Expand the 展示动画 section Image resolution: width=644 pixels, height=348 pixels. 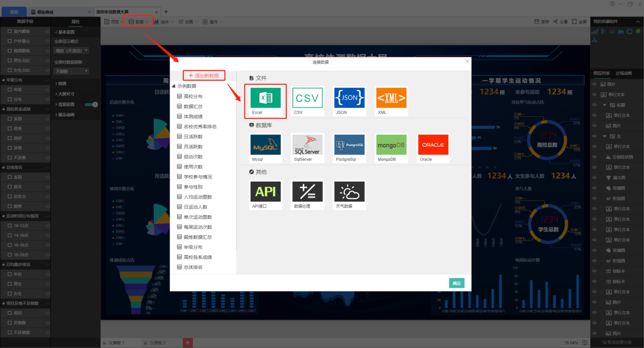[64, 115]
